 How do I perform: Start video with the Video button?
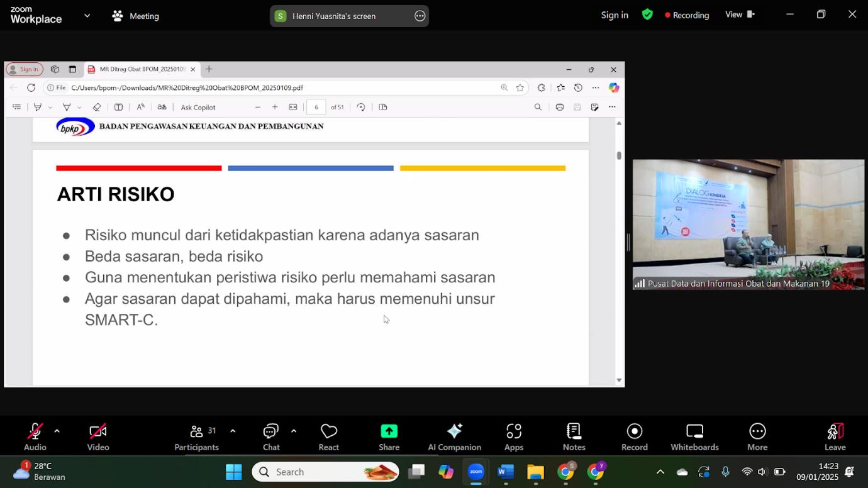pyautogui.click(x=98, y=437)
